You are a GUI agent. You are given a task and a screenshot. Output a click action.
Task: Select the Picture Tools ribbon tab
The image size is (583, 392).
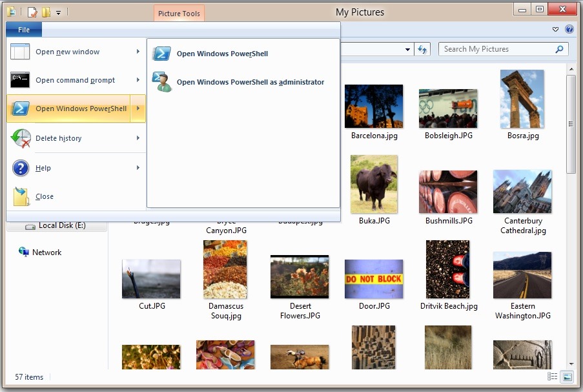click(179, 14)
